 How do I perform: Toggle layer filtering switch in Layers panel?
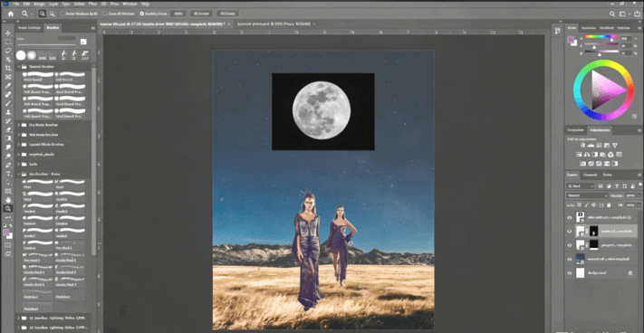tap(639, 186)
